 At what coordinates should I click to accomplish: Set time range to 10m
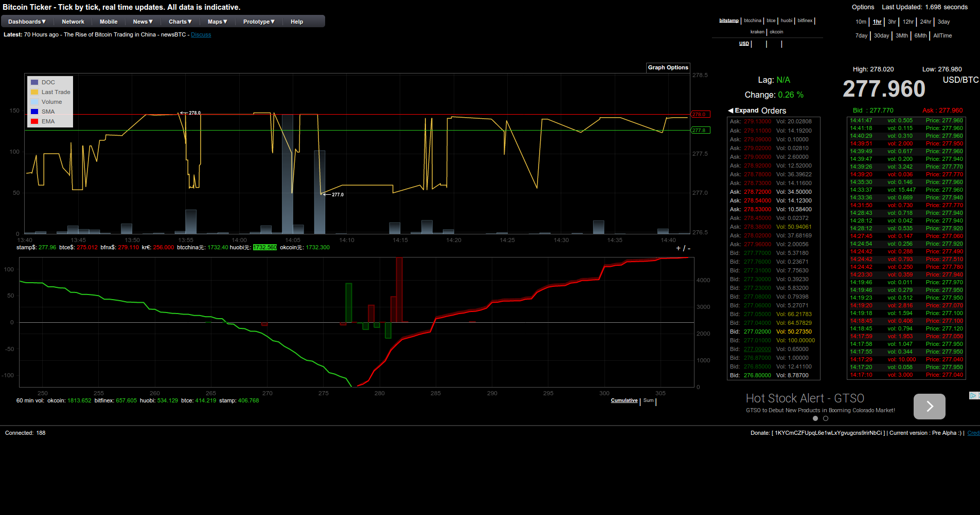tap(861, 22)
